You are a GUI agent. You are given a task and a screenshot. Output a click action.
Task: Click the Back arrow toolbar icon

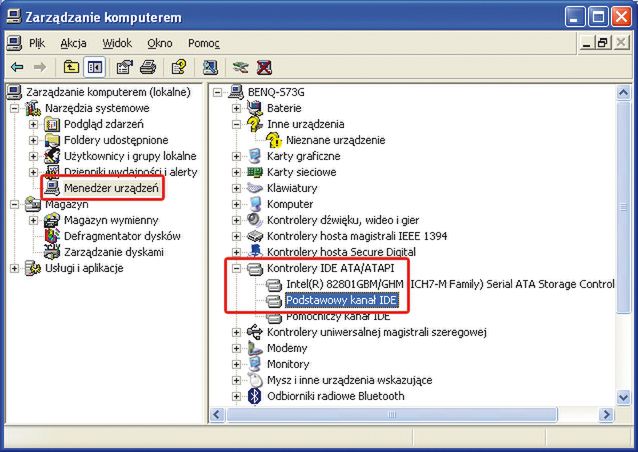tap(17, 67)
